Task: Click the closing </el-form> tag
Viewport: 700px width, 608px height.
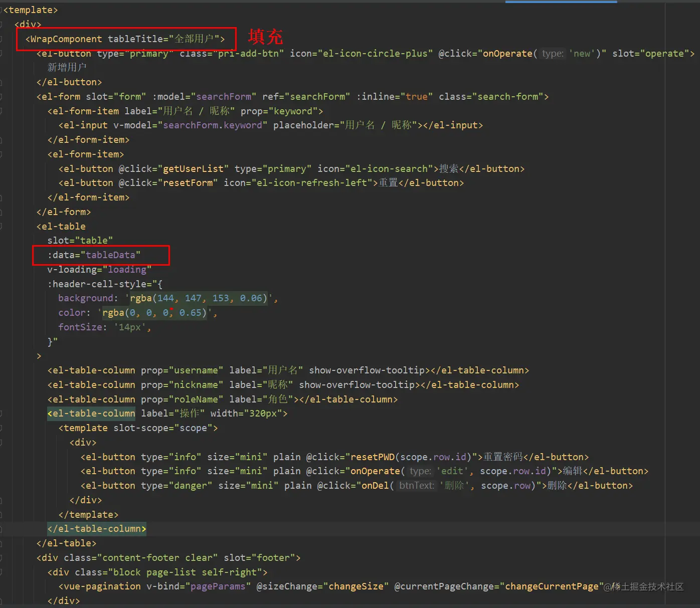Action: coord(64,212)
